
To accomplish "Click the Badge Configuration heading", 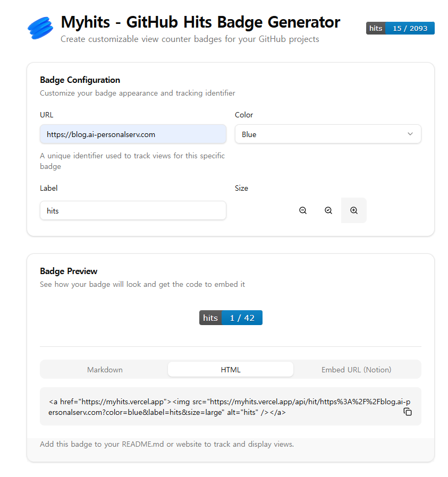I will pos(80,80).
